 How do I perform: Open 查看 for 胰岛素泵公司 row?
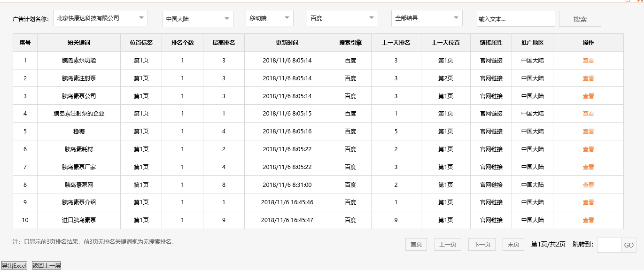[588, 96]
